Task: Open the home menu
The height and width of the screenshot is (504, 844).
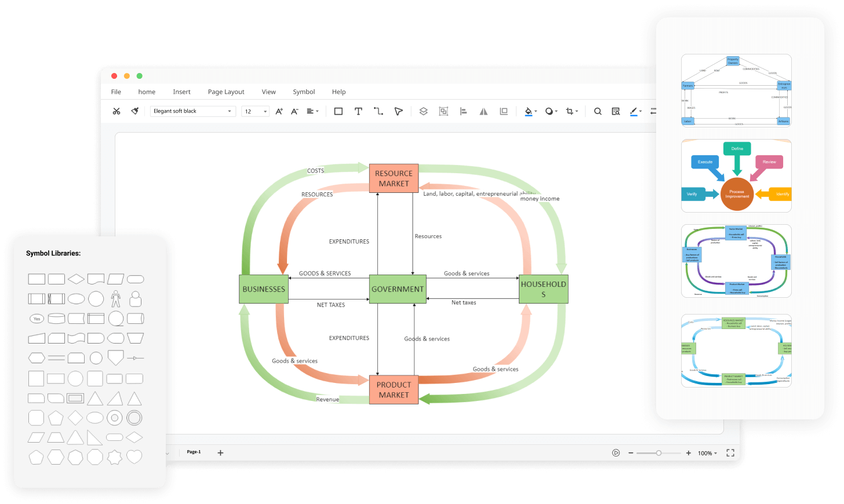Action: 147,92
